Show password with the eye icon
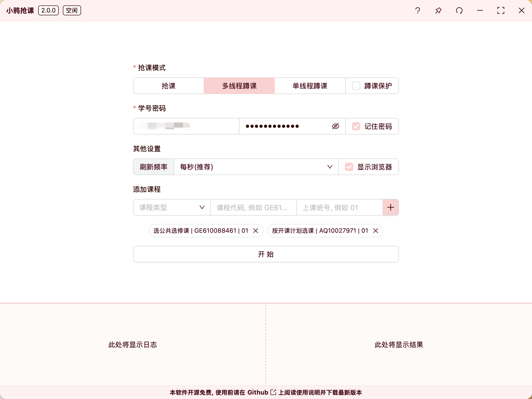This screenshot has width=532, height=399. (336, 126)
